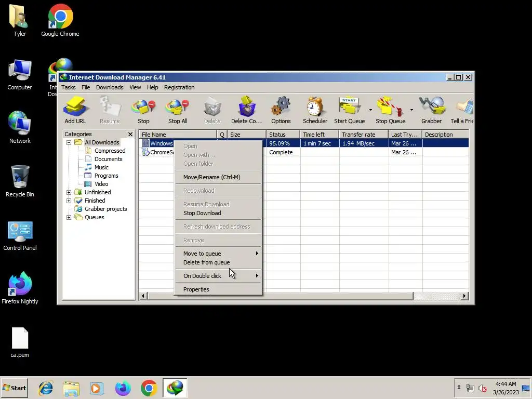This screenshot has width=532, height=399.
Task: Click the horizontal scrollbar left arrow
Action: tap(143, 296)
